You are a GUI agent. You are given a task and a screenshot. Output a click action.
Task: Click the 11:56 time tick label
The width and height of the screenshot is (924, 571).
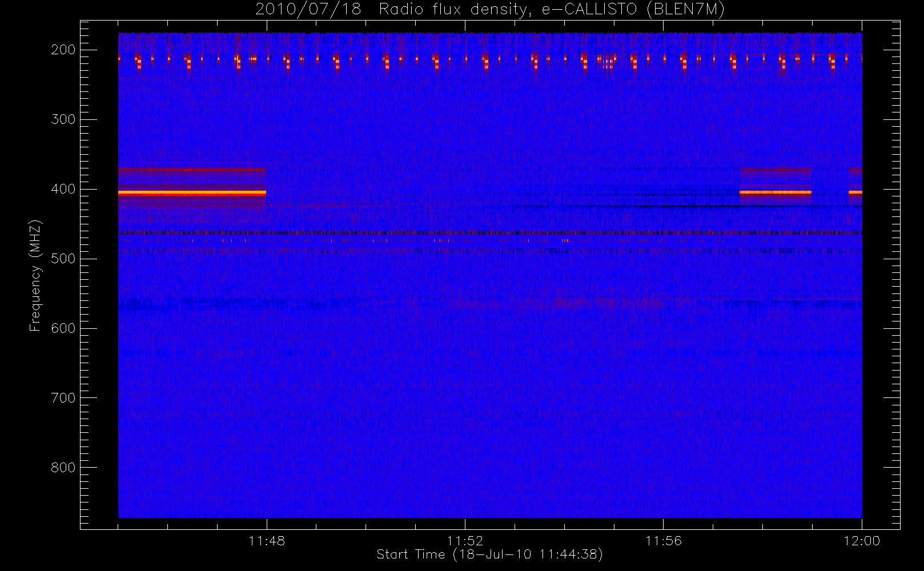pos(664,541)
